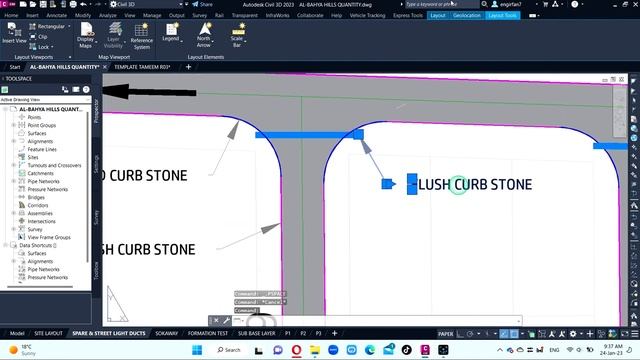The width and height of the screenshot is (640, 360).
Task: Insert a Legend layout element
Action: (x=171, y=32)
